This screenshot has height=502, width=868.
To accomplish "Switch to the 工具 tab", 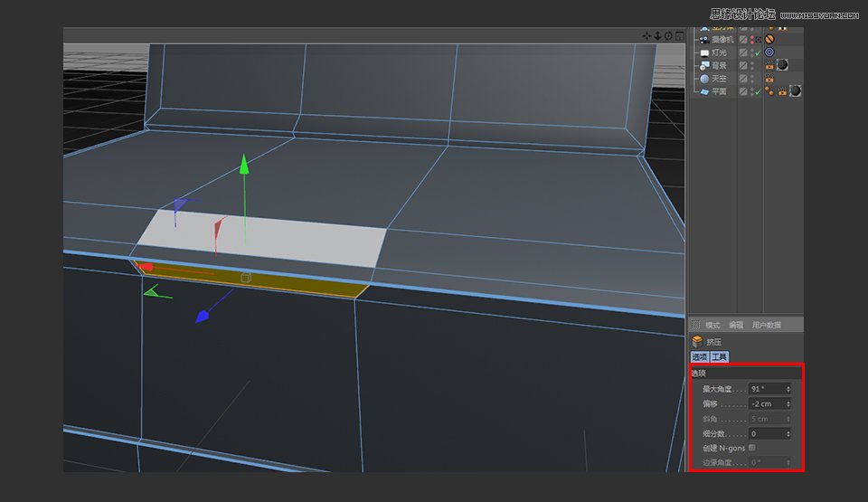I will [x=719, y=357].
